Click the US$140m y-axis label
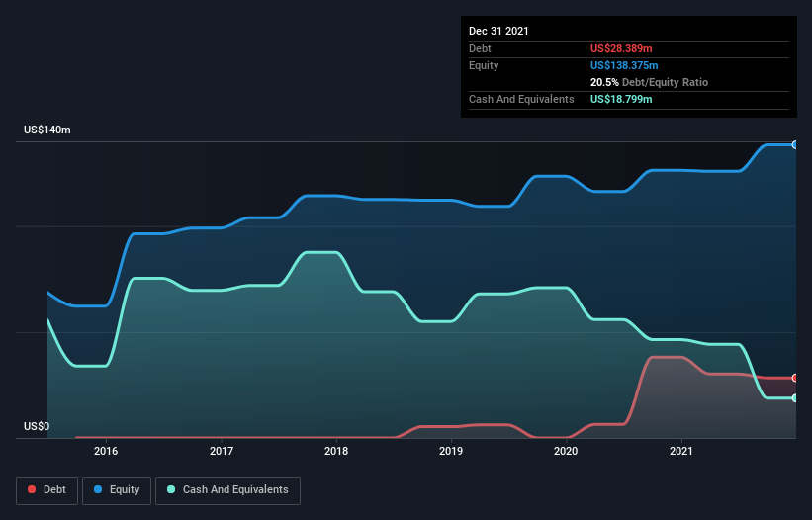Viewport: 812px width, 520px height. point(47,130)
